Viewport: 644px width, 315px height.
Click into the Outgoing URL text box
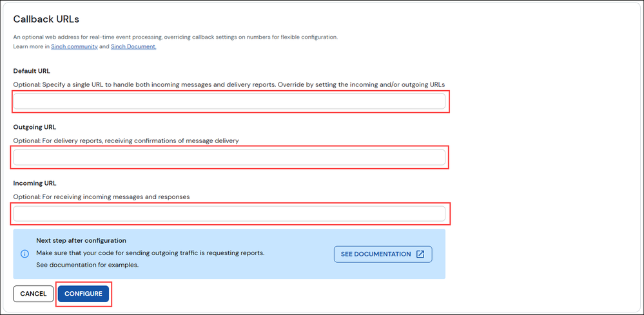point(229,157)
